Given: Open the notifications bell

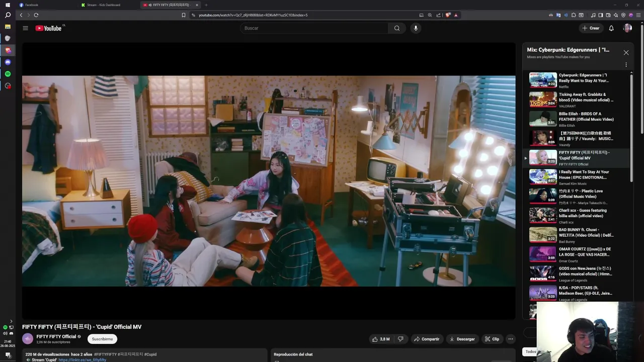Looking at the screenshot, I should 611,28.
